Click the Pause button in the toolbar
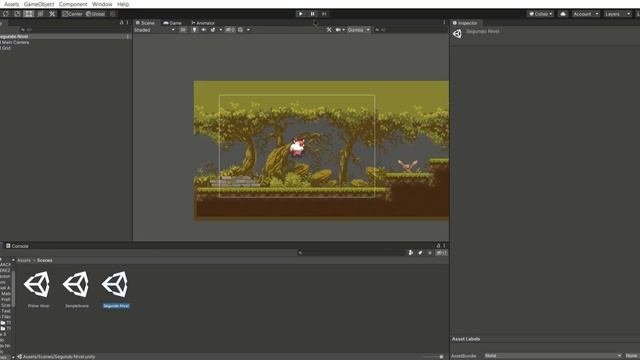This screenshot has height=360, width=640. click(313, 14)
